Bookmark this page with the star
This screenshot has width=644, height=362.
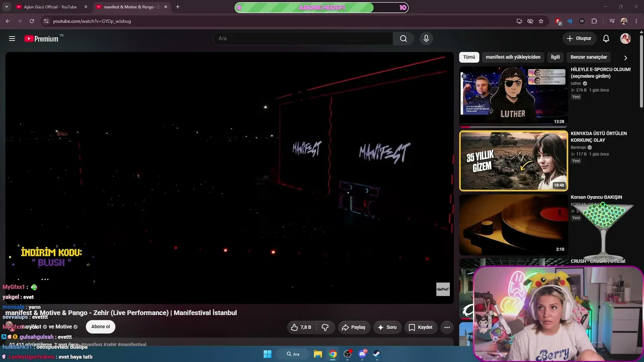coord(541,21)
